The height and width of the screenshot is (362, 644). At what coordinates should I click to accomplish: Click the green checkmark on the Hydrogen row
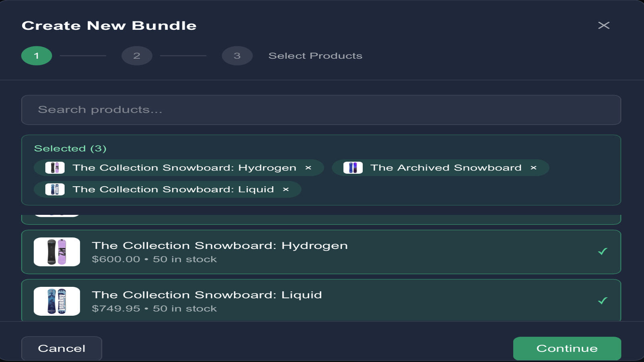[603, 252]
